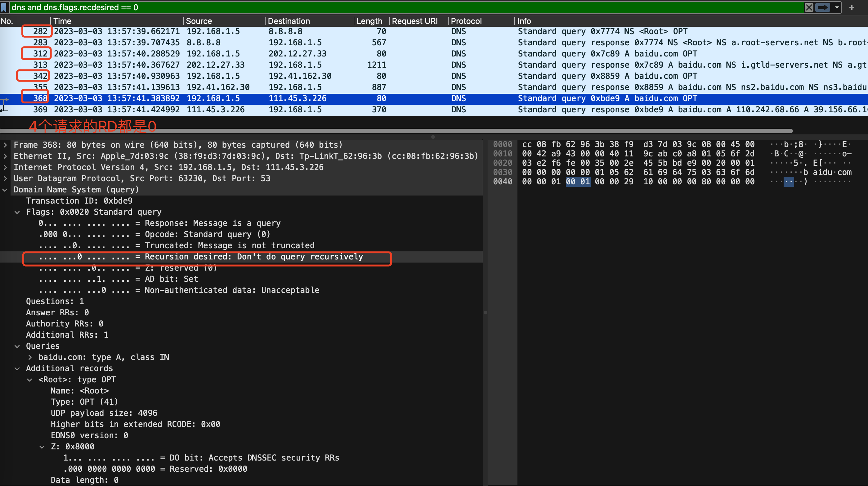Viewport: 868px width, 486px height.
Task: Click the display filter bookmark icon
Action: [x=4, y=7]
